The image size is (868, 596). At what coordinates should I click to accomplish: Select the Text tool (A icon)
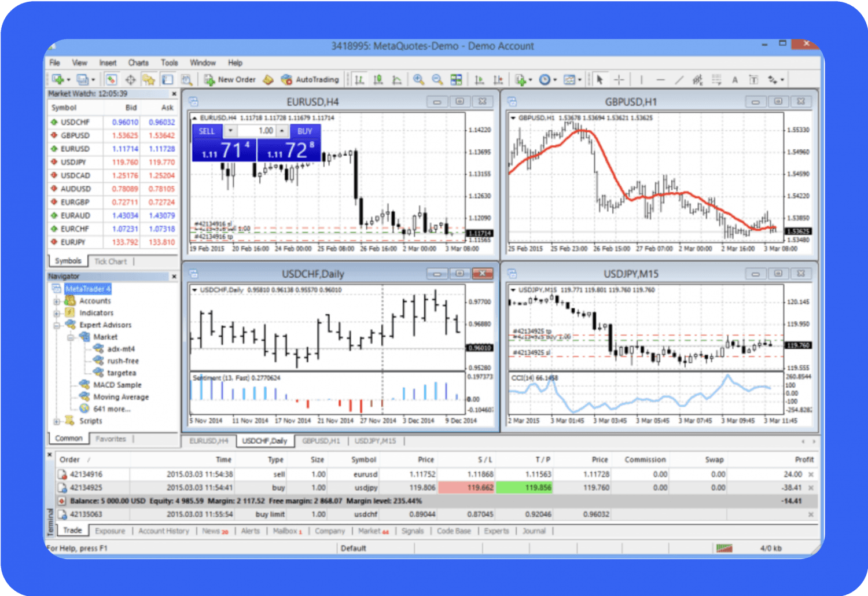tap(734, 80)
